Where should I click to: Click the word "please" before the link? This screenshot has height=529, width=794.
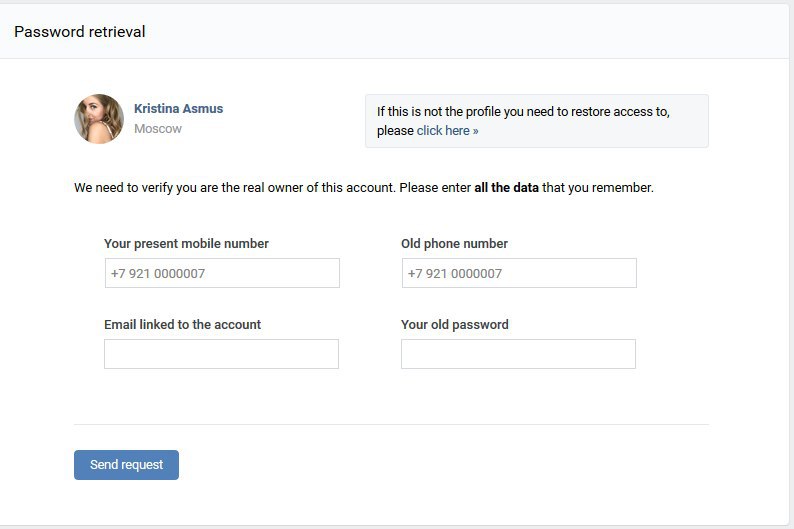click(x=395, y=131)
